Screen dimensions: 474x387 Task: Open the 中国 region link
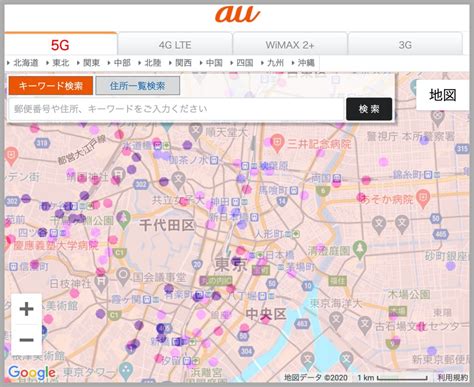[214, 63]
